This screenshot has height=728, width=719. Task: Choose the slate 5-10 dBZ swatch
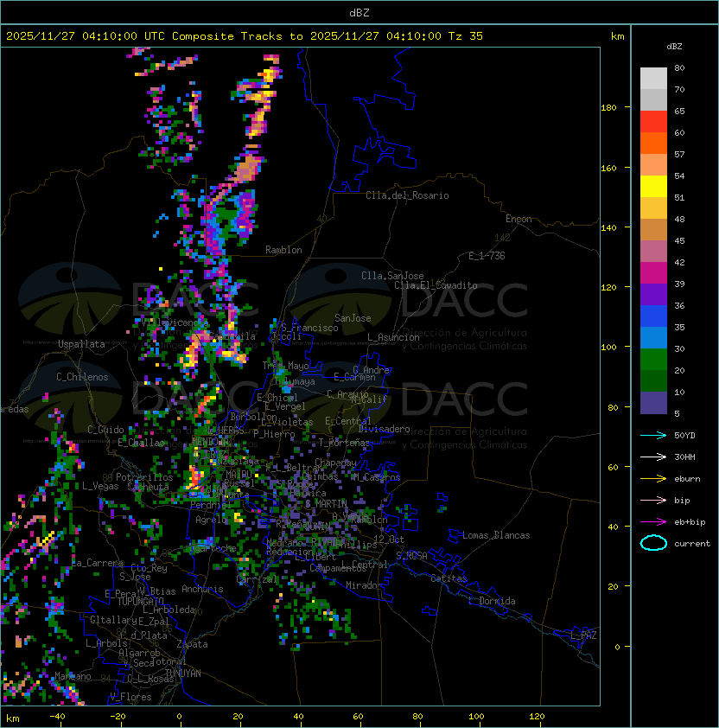[653, 403]
